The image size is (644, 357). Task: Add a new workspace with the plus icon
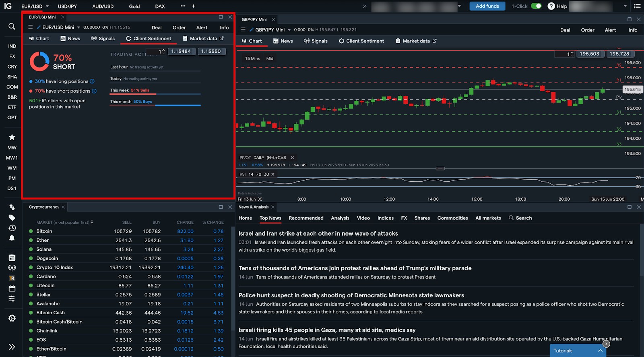(x=194, y=6)
